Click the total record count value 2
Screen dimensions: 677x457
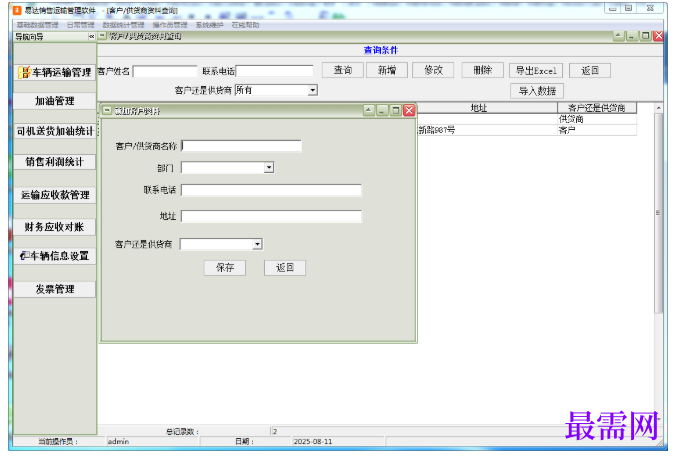(275, 431)
